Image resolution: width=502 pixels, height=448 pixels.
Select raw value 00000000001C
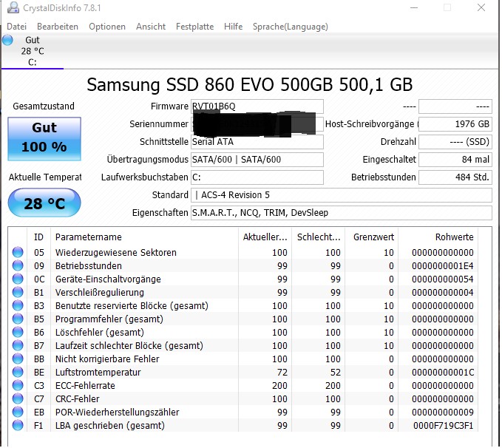(x=442, y=372)
